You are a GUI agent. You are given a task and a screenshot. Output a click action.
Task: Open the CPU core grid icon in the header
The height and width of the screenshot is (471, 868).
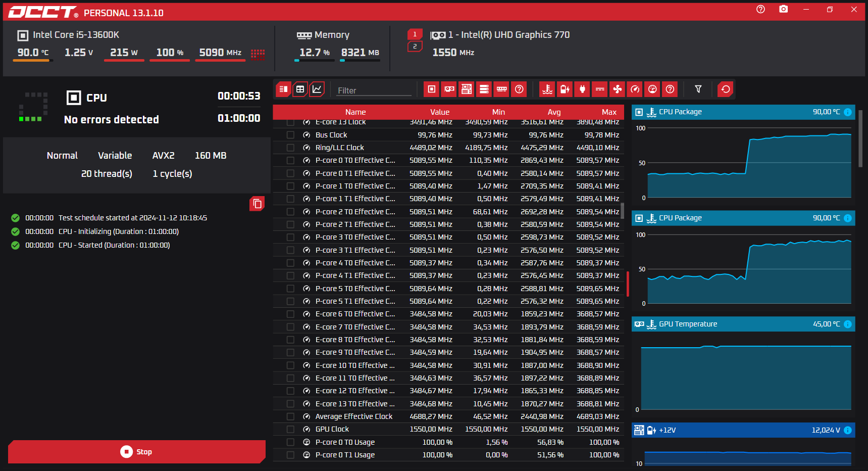point(258,54)
